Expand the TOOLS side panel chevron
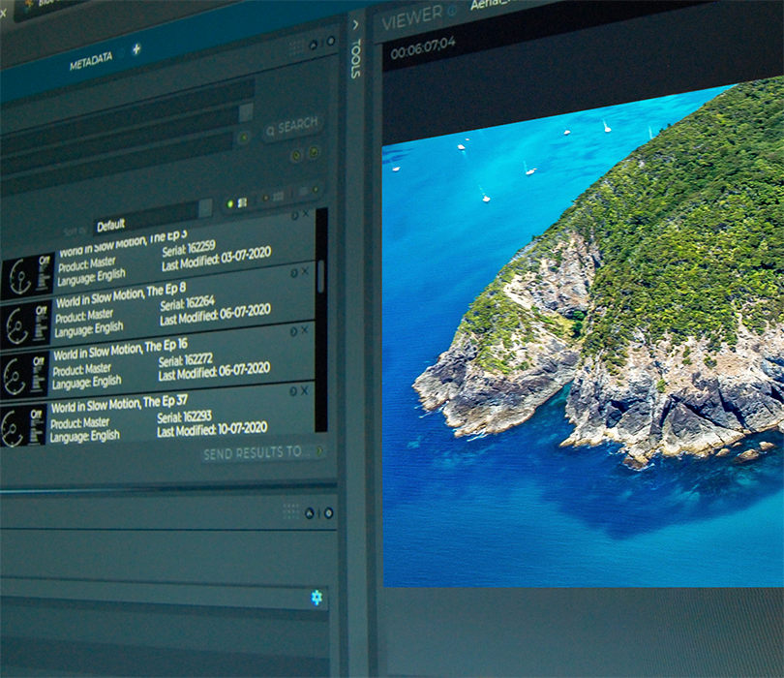The height and width of the screenshot is (678, 784). tap(355, 24)
